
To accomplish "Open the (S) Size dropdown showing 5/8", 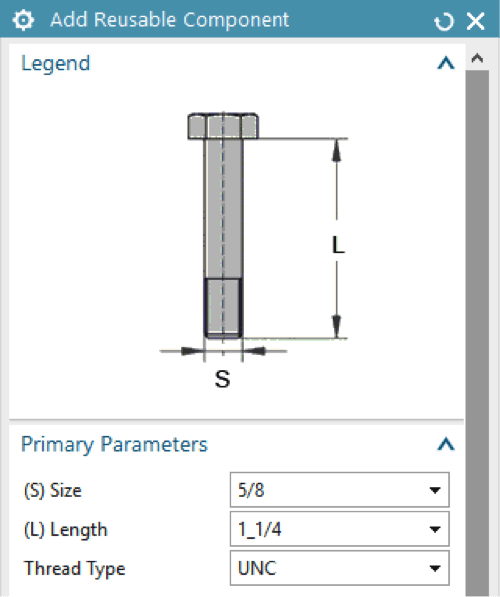I will click(340, 490).
